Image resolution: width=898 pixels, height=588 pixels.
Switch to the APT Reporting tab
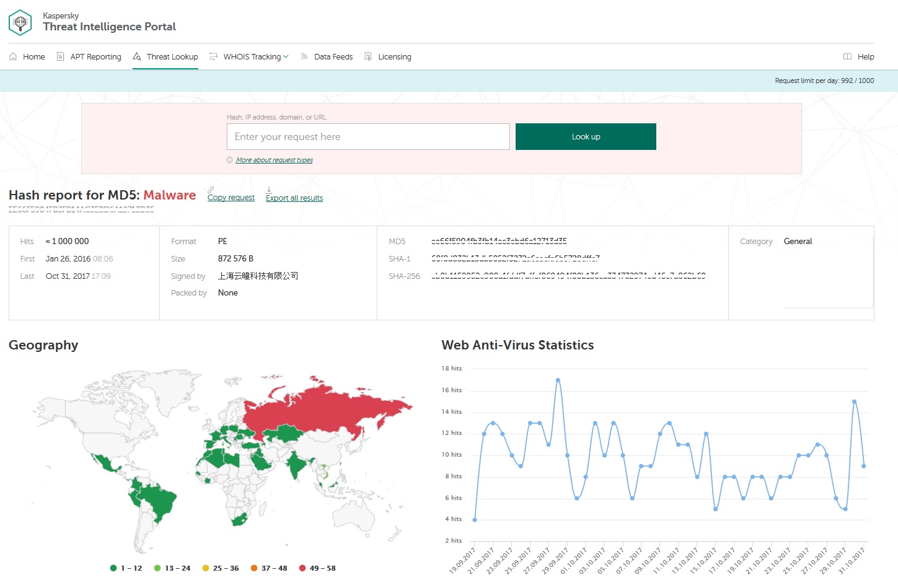point(95,56)
